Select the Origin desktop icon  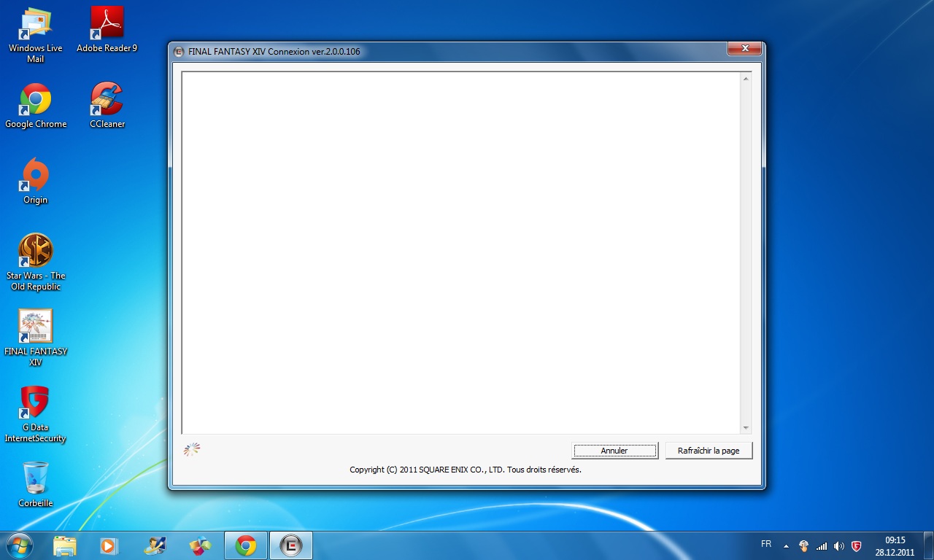coord(35,182)
